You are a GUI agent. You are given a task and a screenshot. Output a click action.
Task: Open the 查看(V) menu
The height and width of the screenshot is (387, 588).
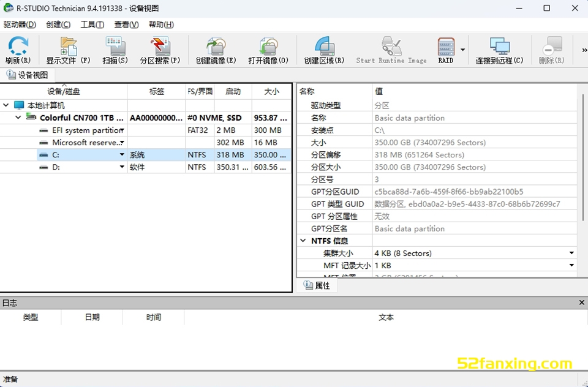click(x=126, y=24)
